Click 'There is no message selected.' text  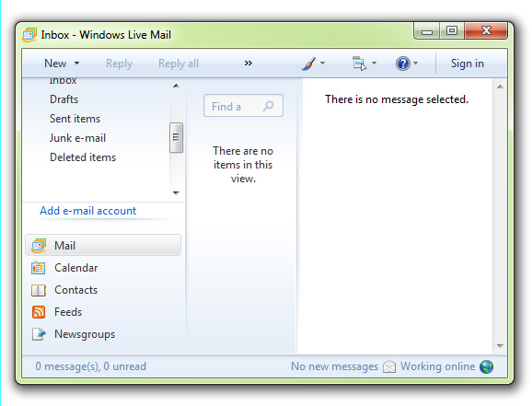[397, 99]
